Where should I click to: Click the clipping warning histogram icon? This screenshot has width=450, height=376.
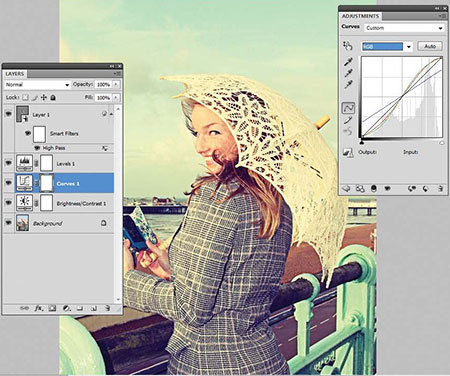click(x=348, y=153)
